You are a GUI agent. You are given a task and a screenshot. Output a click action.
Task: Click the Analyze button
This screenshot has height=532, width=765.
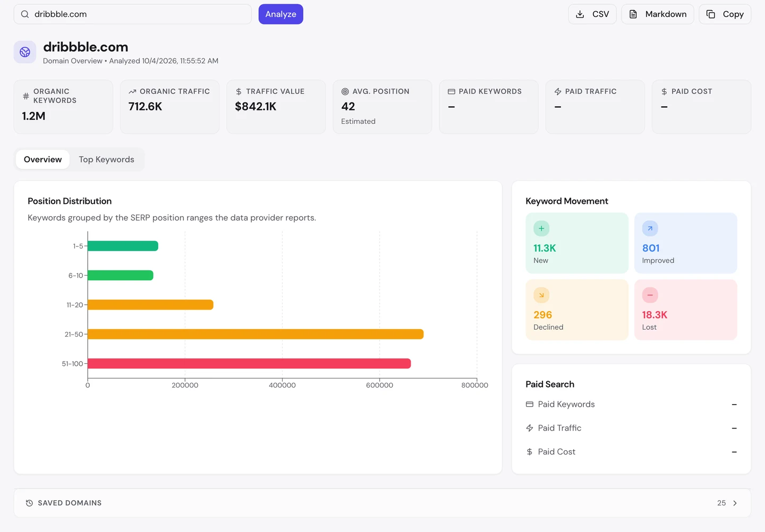[281, 14]
